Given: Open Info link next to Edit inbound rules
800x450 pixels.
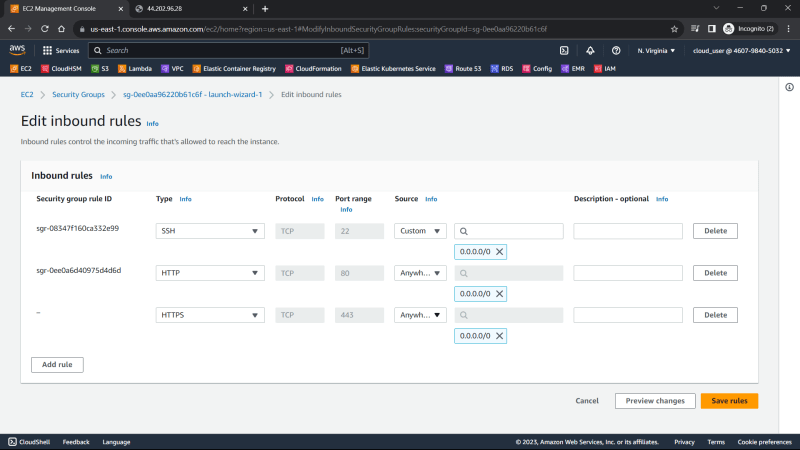Looking at the screenshot, I should (x=153, y=123).
